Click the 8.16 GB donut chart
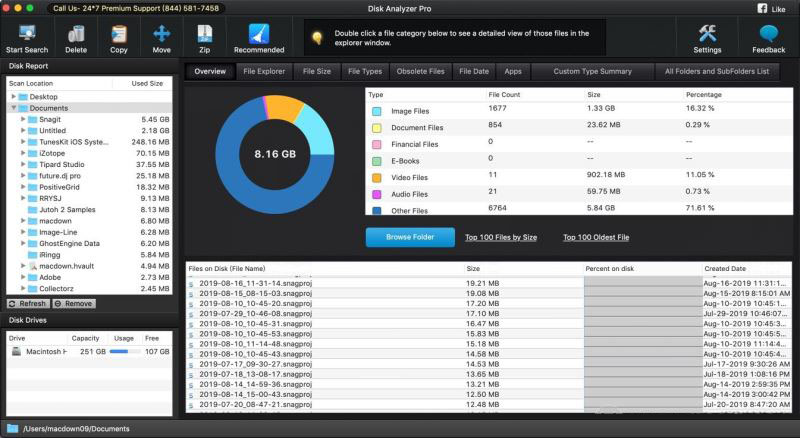Viewport: 800px width, 438px height. click(x=274, y=154)
